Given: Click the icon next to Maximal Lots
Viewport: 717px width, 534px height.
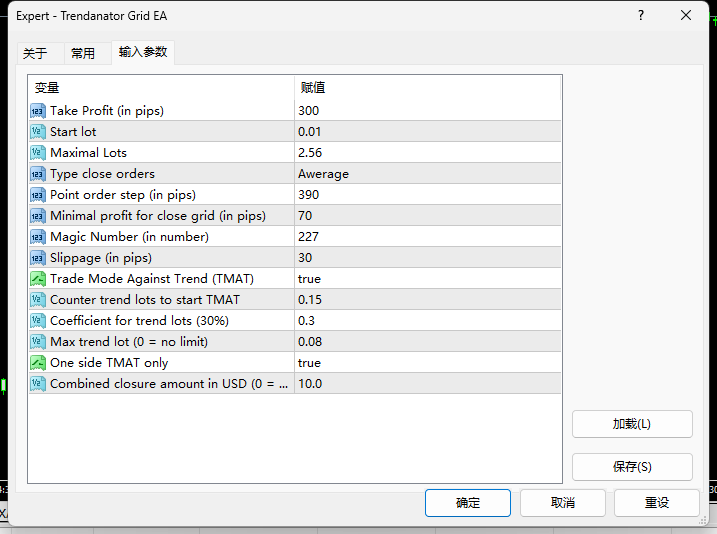Looking at the screenshot, I should (x=38, y=153).
